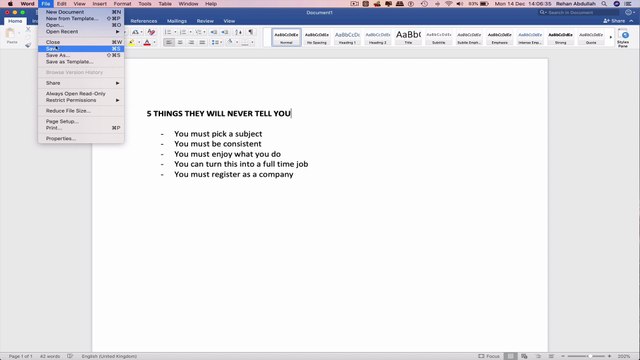The height and width of the screenshot is (360, 640).
Task: Open the Styles Pane
Action: [x=623, y=38]
